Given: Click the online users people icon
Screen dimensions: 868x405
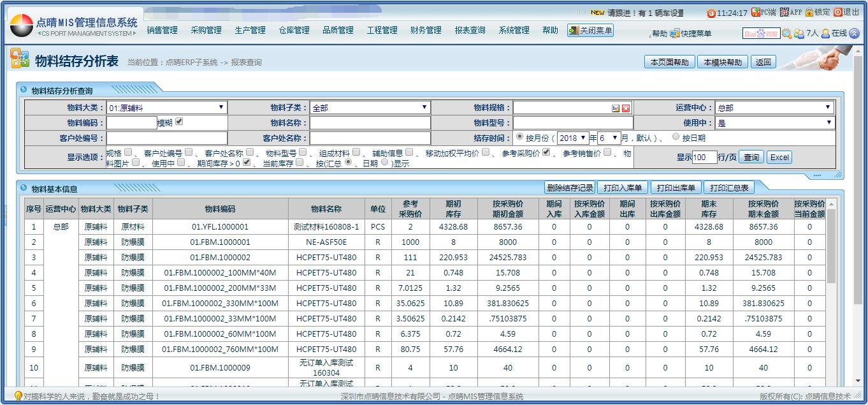Looking at the screenshot, I should (799, 34).
